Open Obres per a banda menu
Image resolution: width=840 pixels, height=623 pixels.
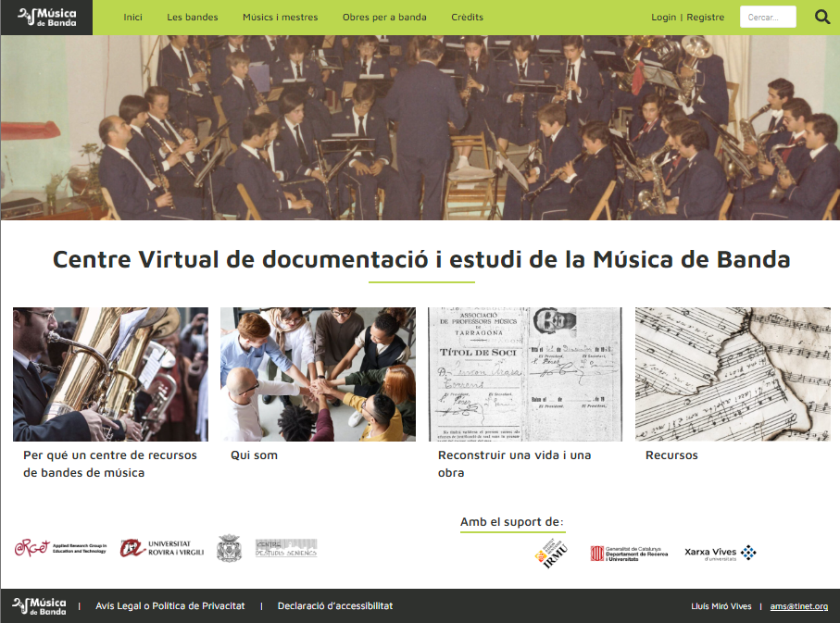tap(384, 18)
